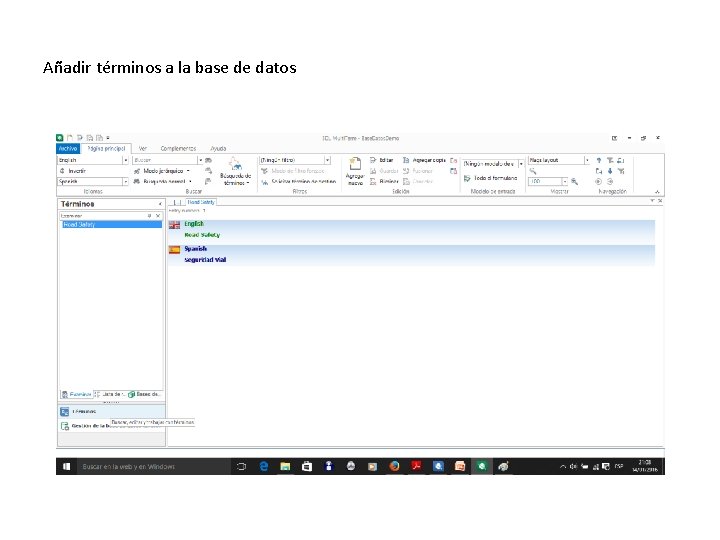The image size is (720, 540).
Task: Click the search binoculars icon beside Buscar field
Action: pyautogui.click(x=208, y=160)
